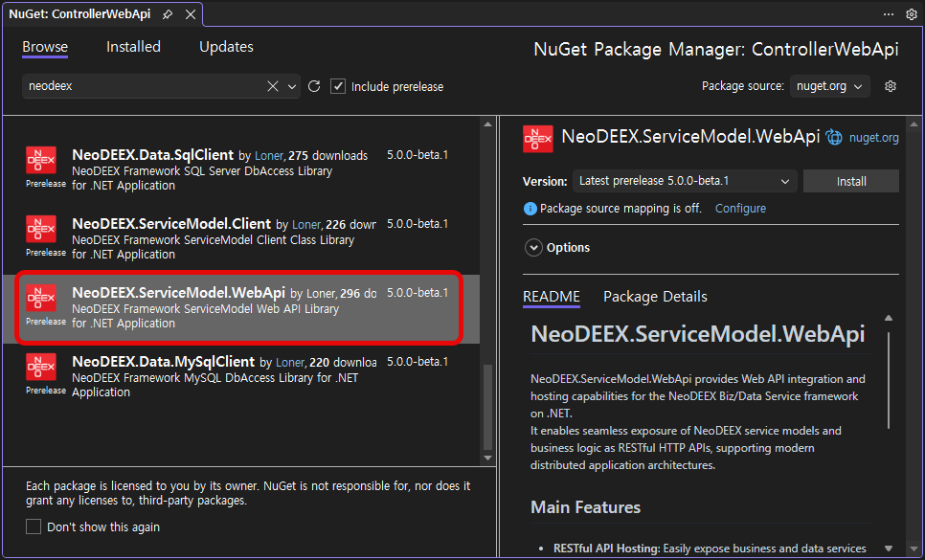This screenshot has width=925, height=560.
Task: Open the Version dropdown Latest prerelease 5.0.0-beta.1
Action: click(x=685, y=181)
